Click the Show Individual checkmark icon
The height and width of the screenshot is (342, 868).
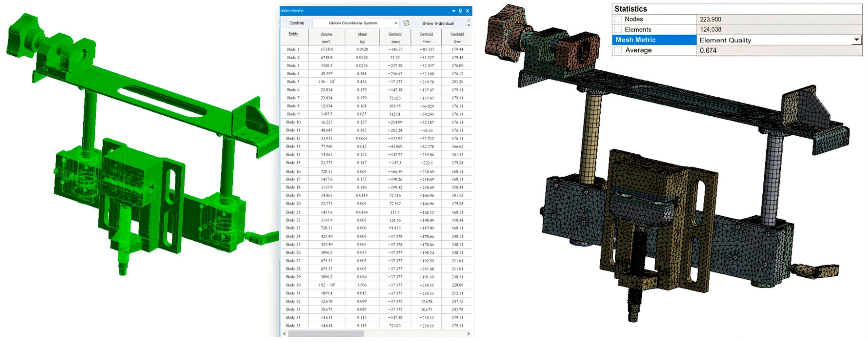(406, 23)
